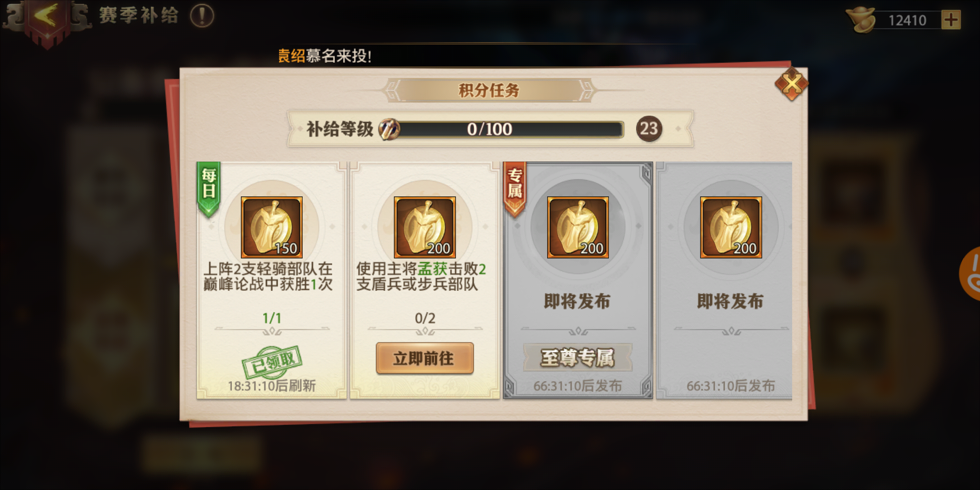980x490 pixels.
Task: Tap the fourth card's 200 reward icon
Action: click(x=731, y=227)
